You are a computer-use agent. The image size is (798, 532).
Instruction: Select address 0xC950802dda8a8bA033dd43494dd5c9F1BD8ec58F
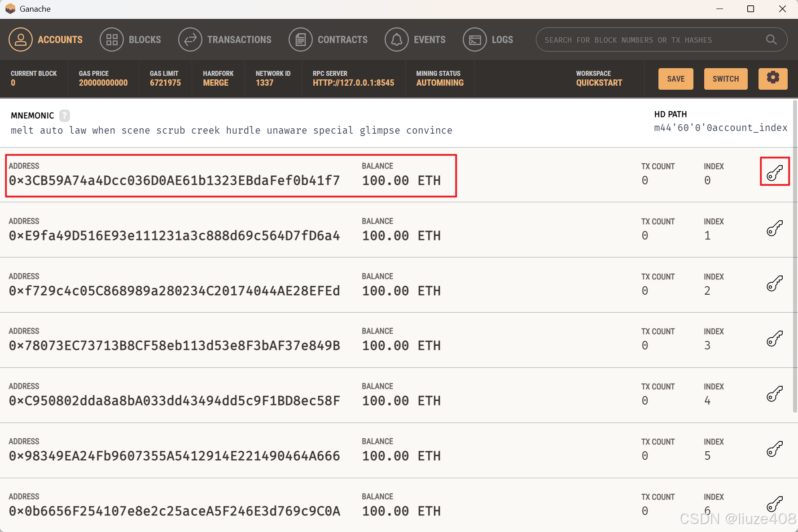point(175,401)
